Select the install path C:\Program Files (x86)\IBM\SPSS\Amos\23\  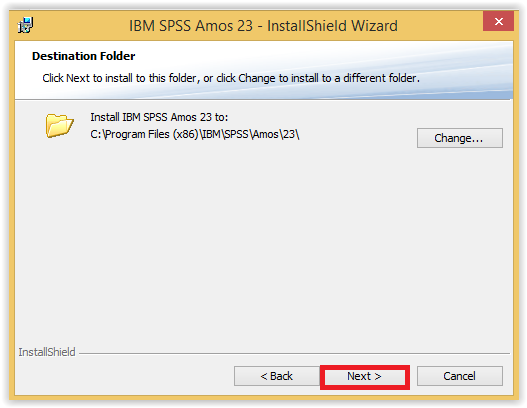point(195,134)
